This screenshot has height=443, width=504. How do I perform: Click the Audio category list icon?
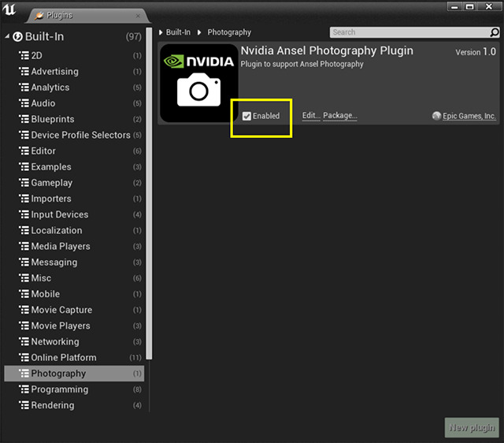point(24,103)
